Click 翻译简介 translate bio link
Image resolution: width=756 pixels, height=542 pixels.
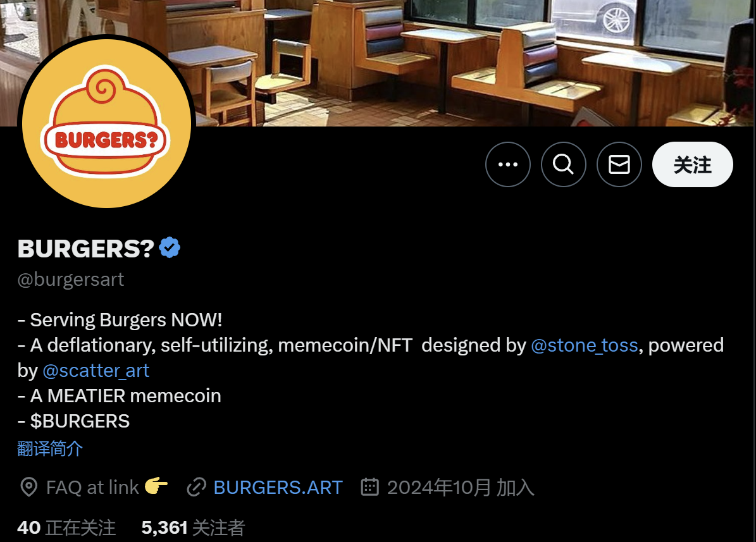(x=50, y=448)
